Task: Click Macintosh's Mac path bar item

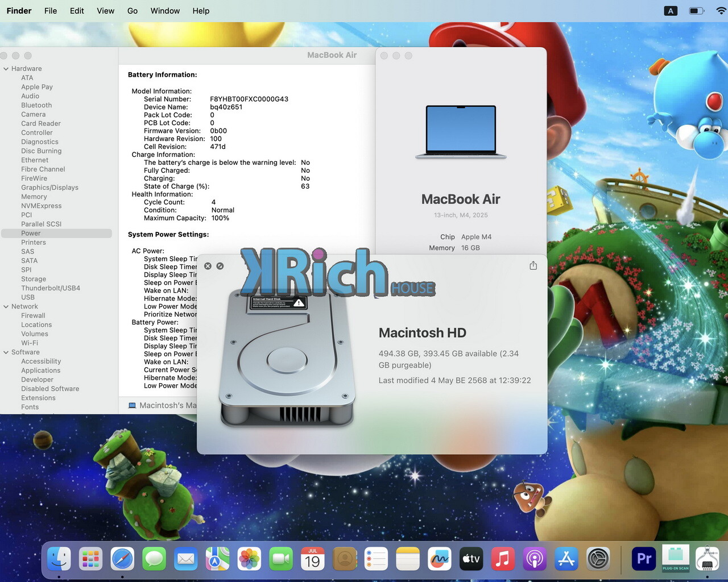Action: pos(163,405)
